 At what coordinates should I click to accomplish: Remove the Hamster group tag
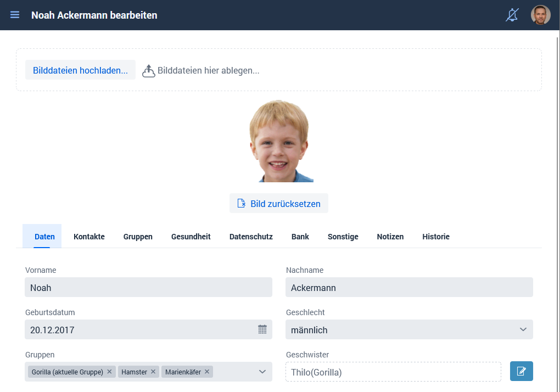point(153,372)
